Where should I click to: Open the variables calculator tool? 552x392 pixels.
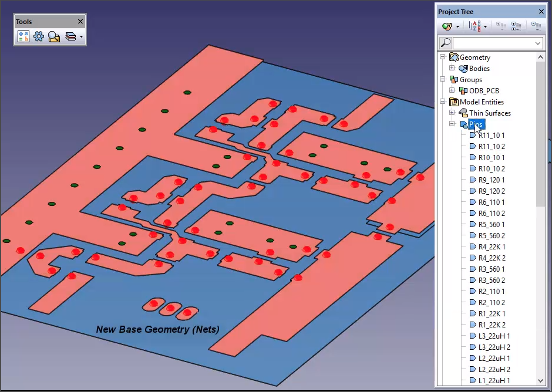pos(23,36)
